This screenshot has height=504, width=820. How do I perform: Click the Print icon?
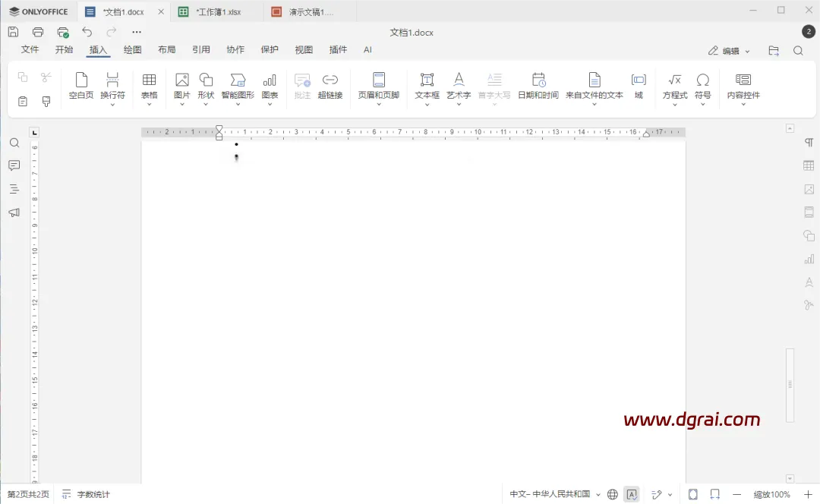[x=38, y=32]
